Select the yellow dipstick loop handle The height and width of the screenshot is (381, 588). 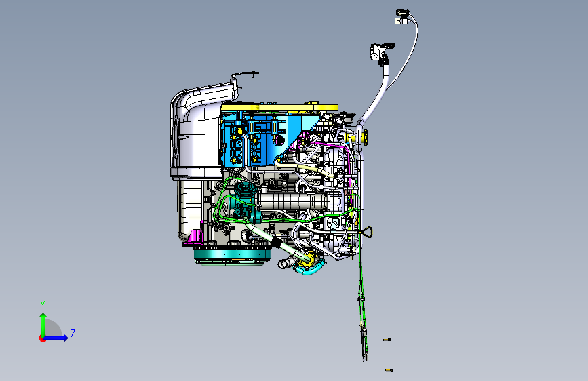tap(368, 233)
